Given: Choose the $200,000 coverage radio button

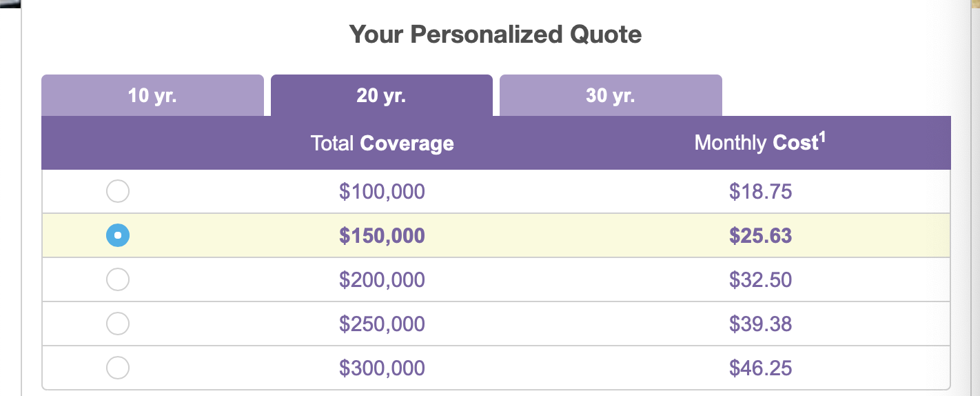Looking at the screenshot, I should 118,279.
